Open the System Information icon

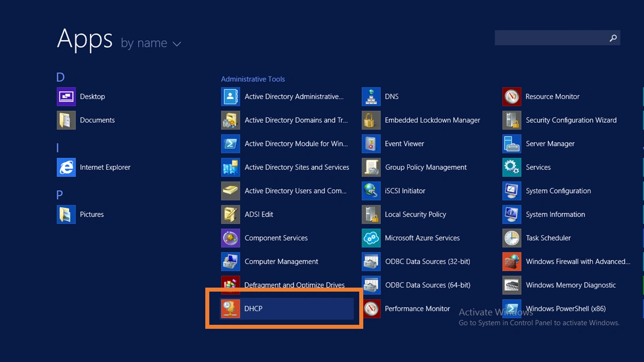click(512, 214)
